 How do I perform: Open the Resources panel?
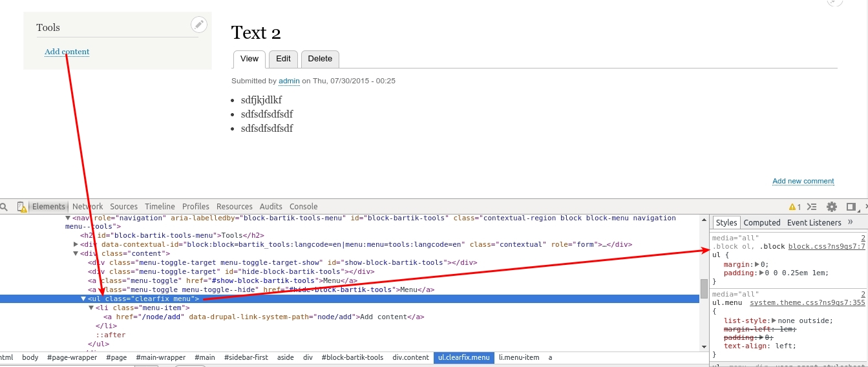235,207
